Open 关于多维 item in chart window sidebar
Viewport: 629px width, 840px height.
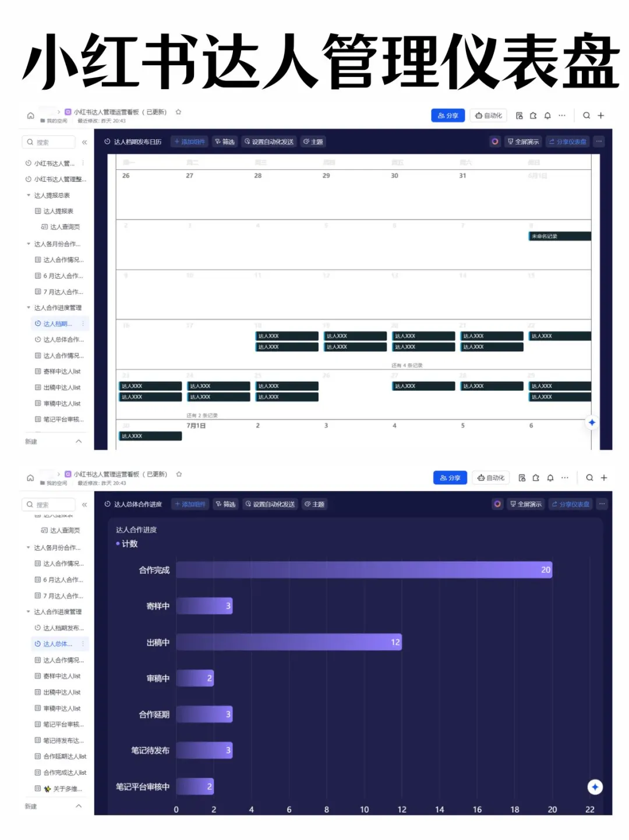[59, 789]
